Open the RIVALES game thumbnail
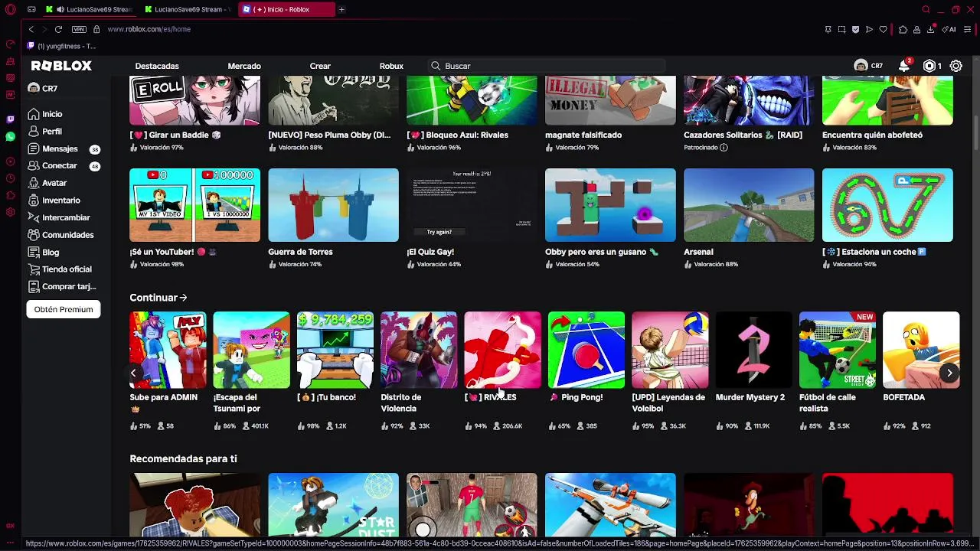This screenshot has width=980, height=551. (x=502, y=350)
